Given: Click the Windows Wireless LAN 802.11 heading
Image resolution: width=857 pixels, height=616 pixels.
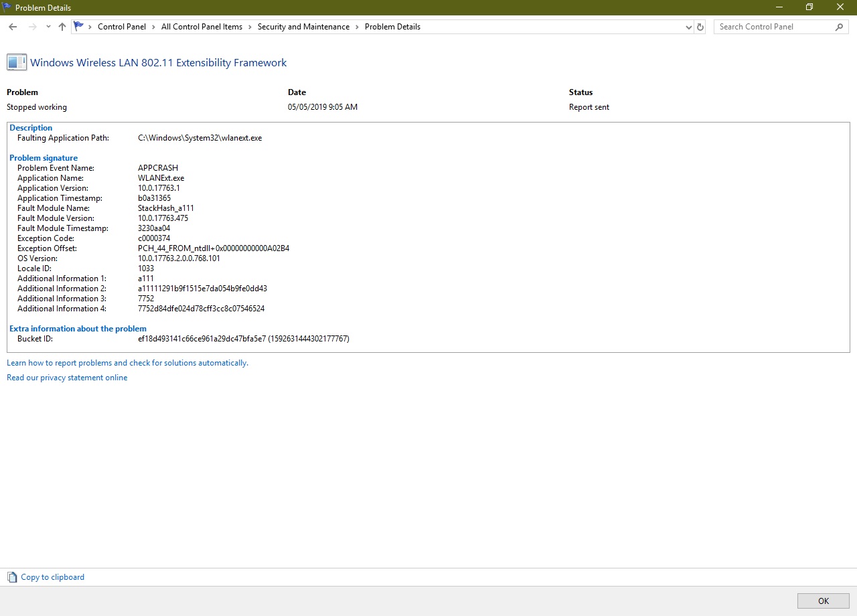Looking at the screenshot, I should coord(159,63).
